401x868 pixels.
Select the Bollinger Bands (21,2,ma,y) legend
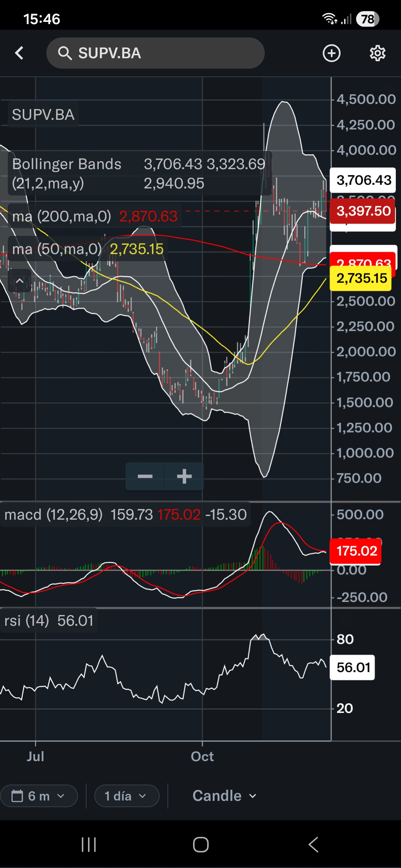click(140, 174)
